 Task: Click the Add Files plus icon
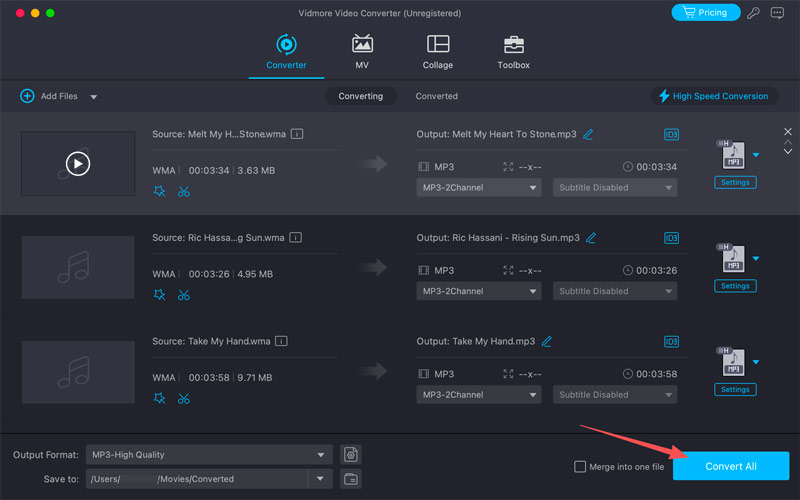[x=27, y=96]
